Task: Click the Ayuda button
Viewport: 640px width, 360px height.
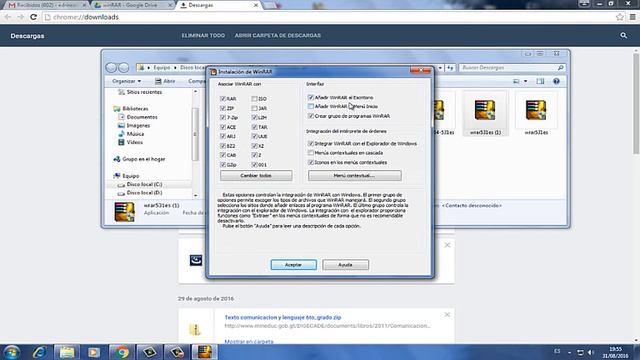Action: [345, 265]
